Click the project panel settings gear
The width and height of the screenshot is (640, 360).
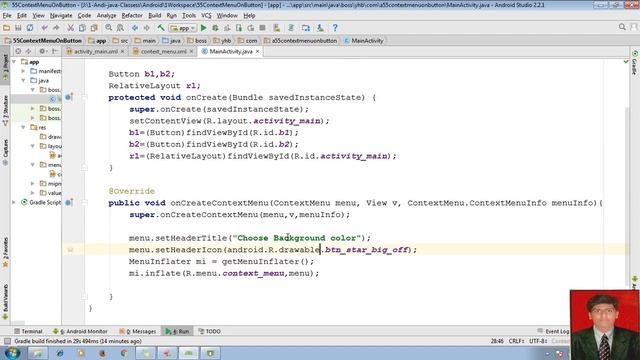tap(42, 51)
